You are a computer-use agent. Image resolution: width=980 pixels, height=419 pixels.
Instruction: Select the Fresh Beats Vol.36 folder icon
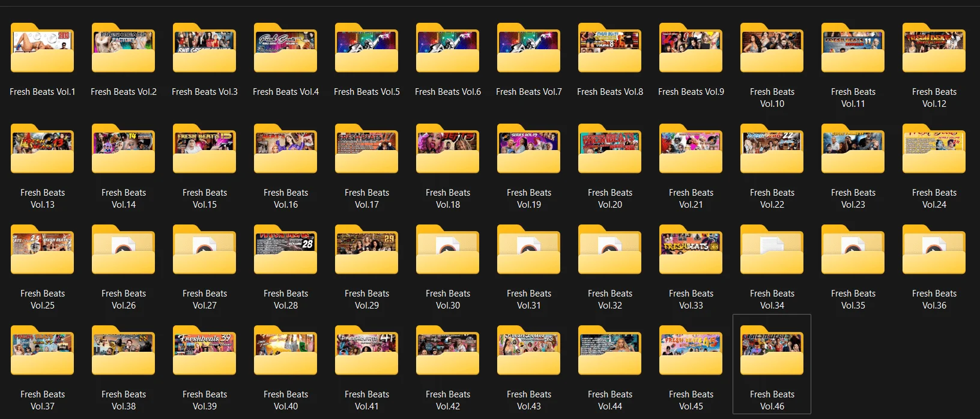click(934, 250)
